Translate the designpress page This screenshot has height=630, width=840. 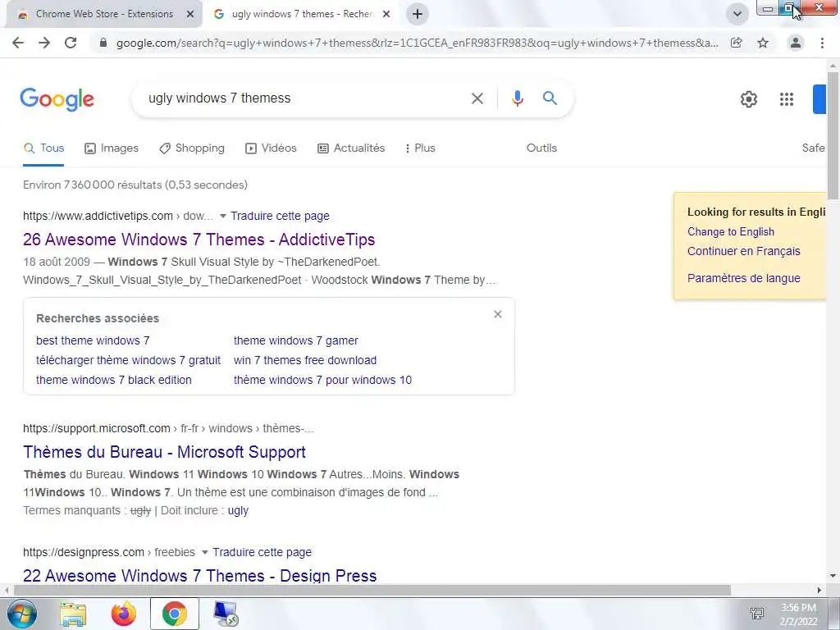[262, 552]
